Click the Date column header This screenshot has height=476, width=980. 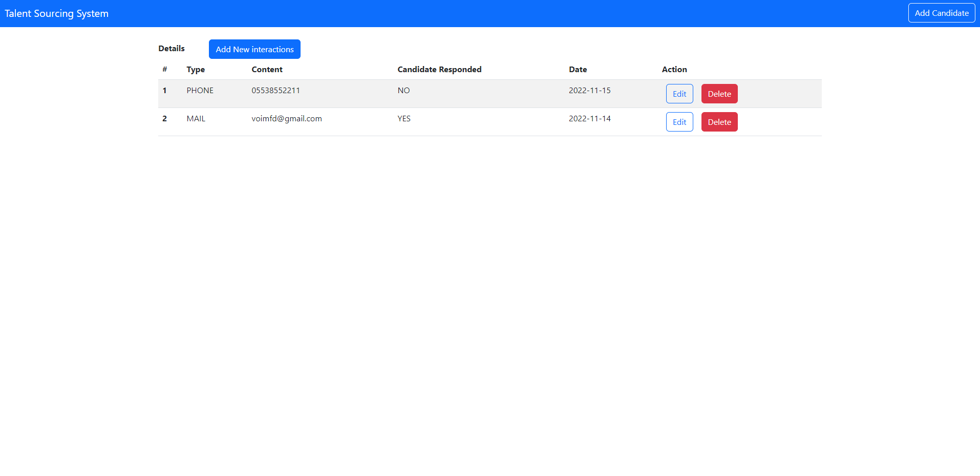pos(578,69)
